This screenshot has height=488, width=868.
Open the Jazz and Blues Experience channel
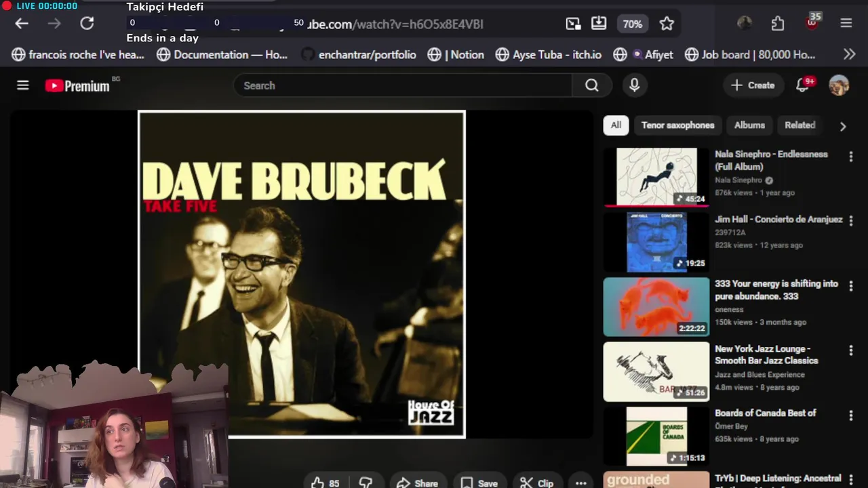pos(759,374)
